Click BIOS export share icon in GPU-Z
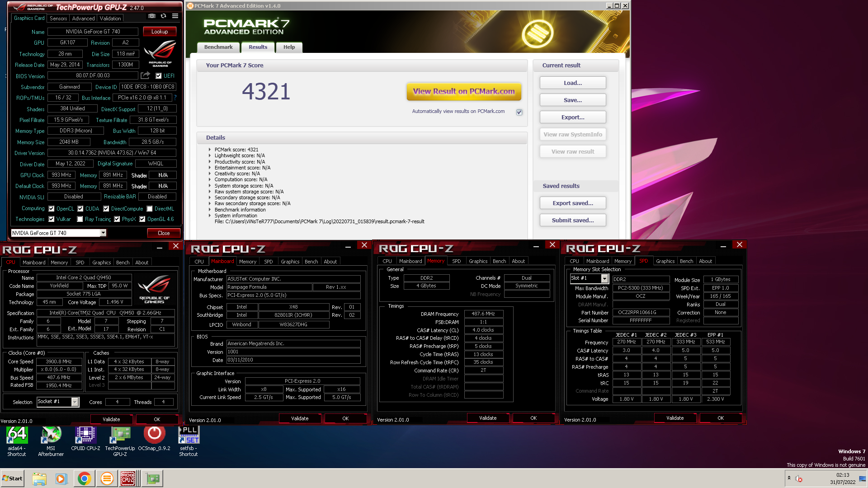Screen dimensions: 868x488 (x=145, y=75)
